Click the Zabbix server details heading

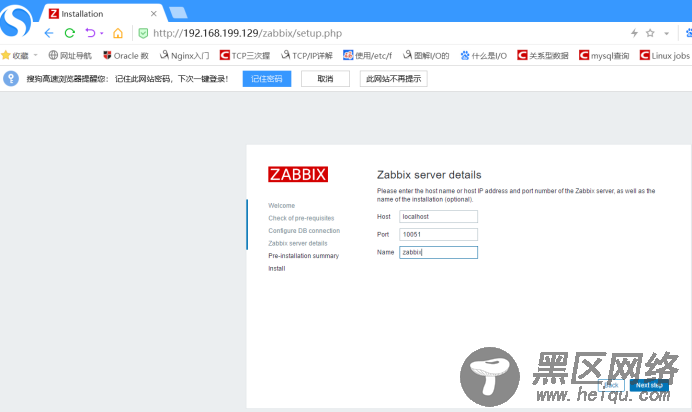pos(429,175)
